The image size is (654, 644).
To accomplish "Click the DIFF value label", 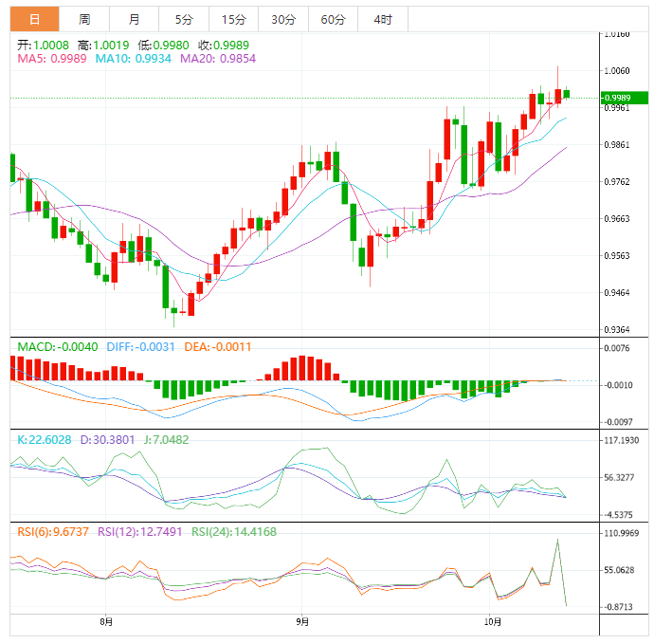I will 141,347.
